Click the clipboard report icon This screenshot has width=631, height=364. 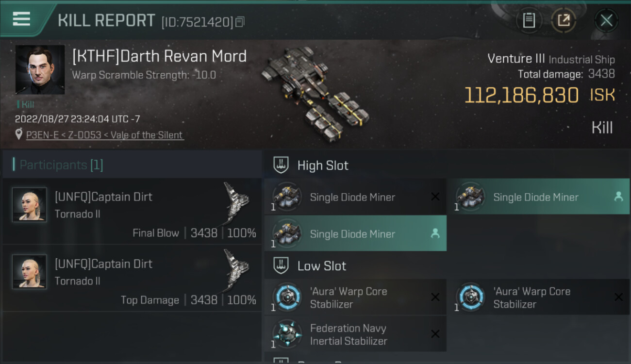[529, 20]
